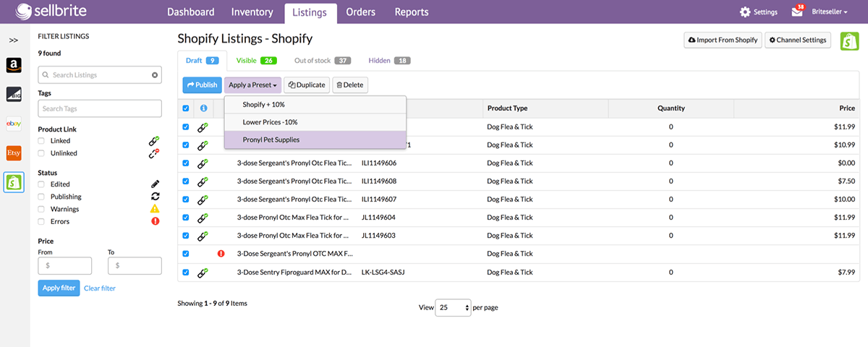The image size is (868, 347).
Task: Click the Unlinked broken chain icon
Action: pyautogui.click(x=154, y=153)
